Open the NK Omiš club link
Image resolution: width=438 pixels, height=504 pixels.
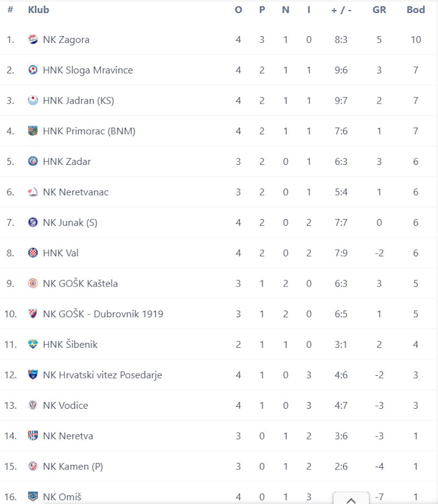pyautogui.click(x=62, y=497)
